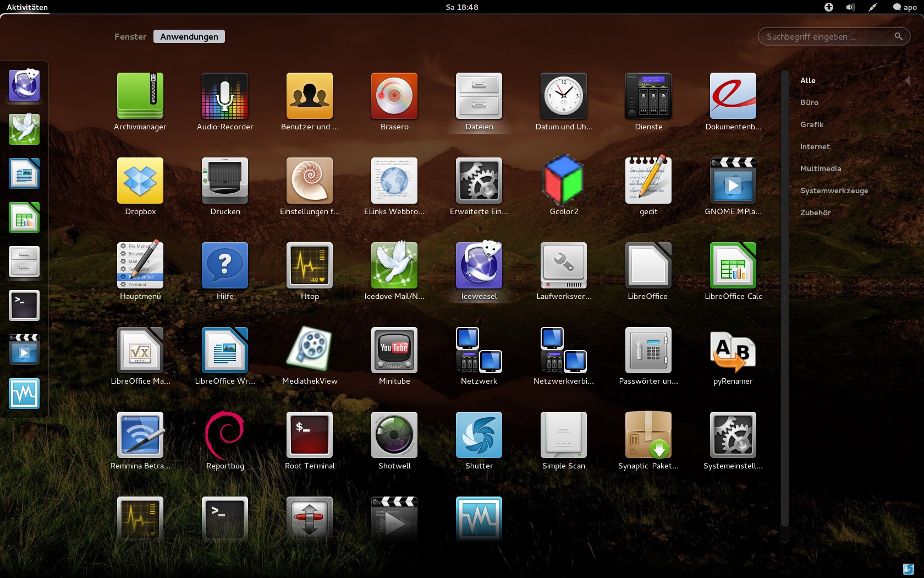Viewport: 924px width, 578px height.
Task: Select the Anwendungen tab
Action: (x=189, y=37)
